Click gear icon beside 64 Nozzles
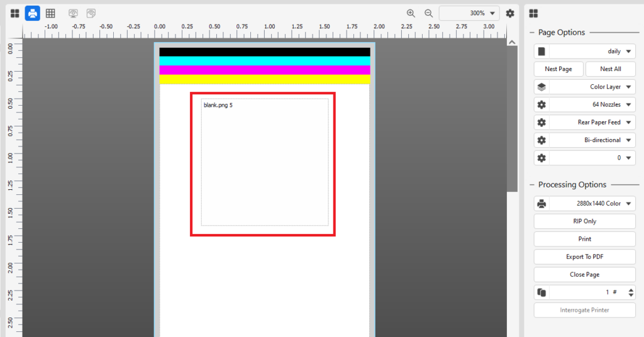The width and height of the screenshot is (644, 337). click(541, 104)
